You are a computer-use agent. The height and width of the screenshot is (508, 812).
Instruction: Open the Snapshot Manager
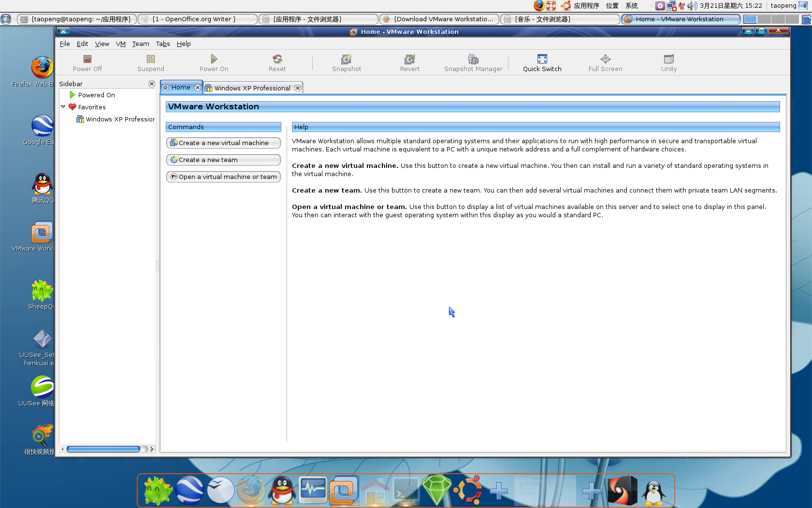[473, 63]
